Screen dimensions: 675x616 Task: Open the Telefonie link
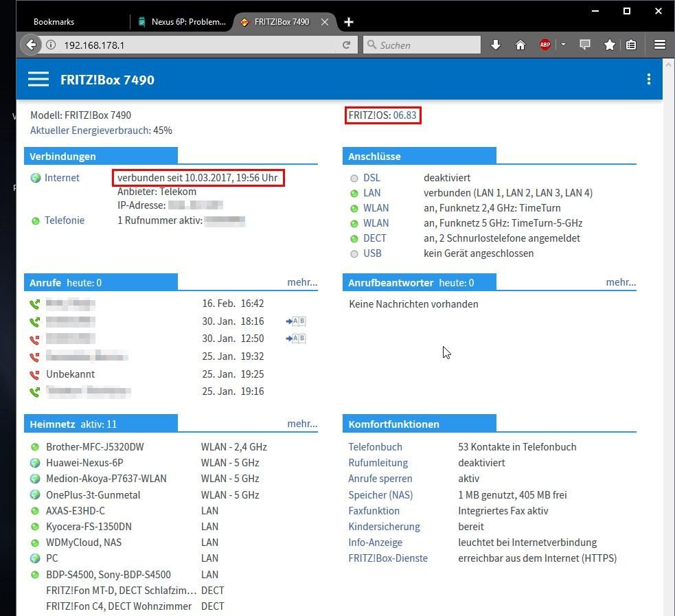tap(65, 220)
